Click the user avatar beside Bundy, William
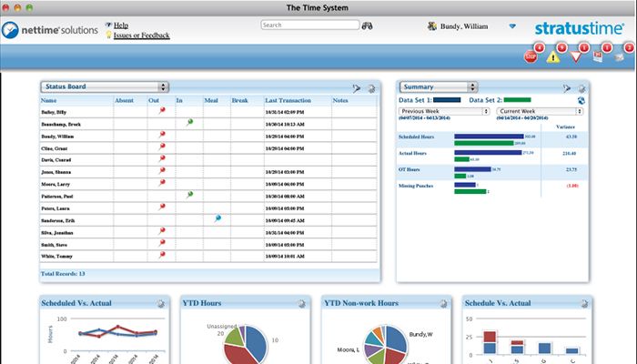 pyautogui.click(x=432, y=26)
